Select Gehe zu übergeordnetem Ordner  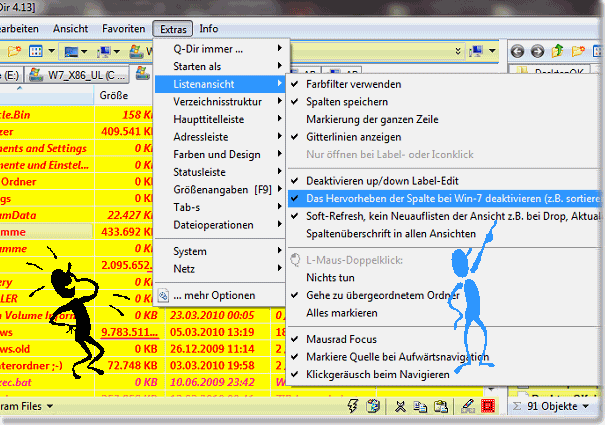[444, 295]
